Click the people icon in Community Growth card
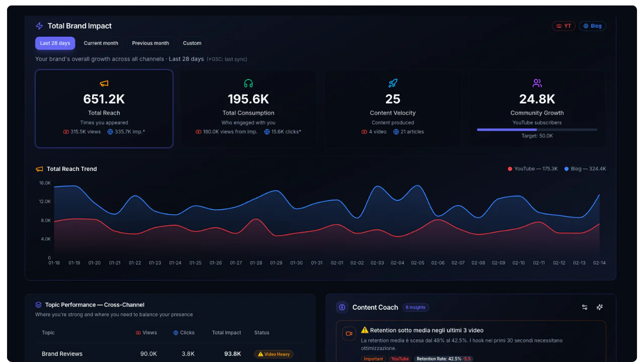Image resolution: width=644 pixels, height=362 pixels. [537, 83]
